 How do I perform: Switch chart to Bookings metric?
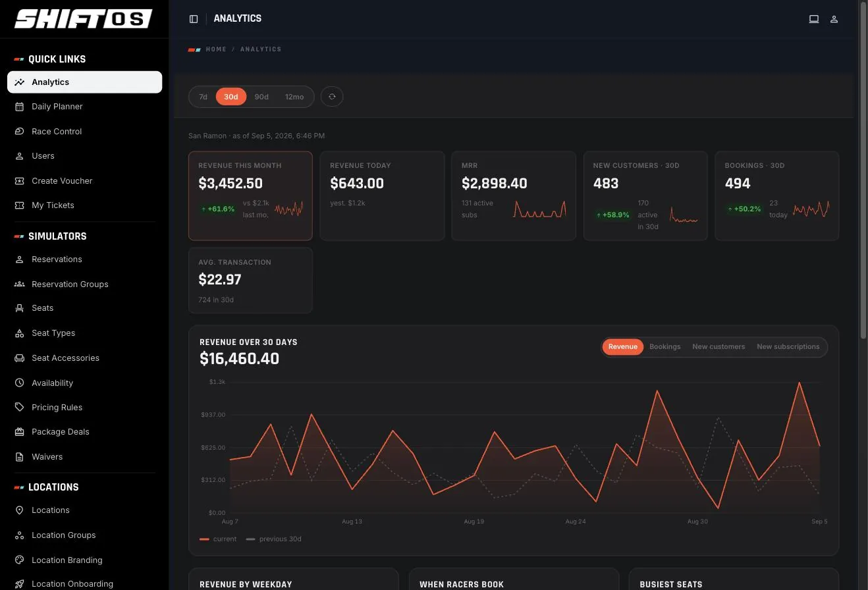pyautogui.click(x=665, y=347)
